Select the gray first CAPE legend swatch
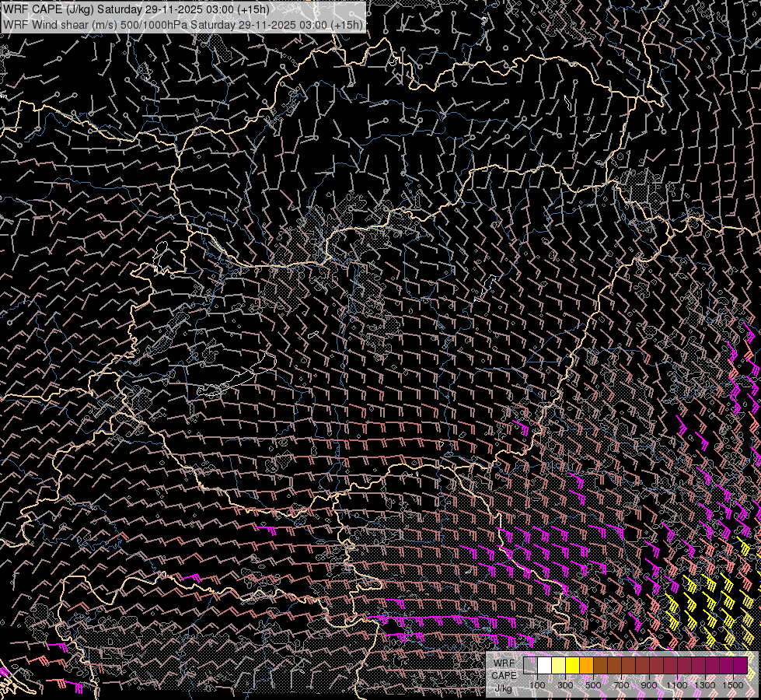 pos(530,666)
